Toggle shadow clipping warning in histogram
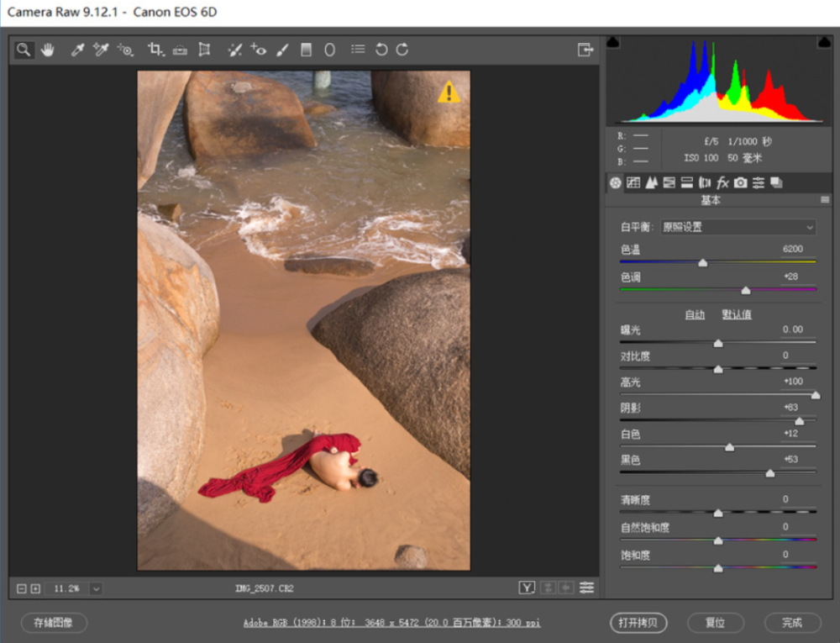 (613, 43)
